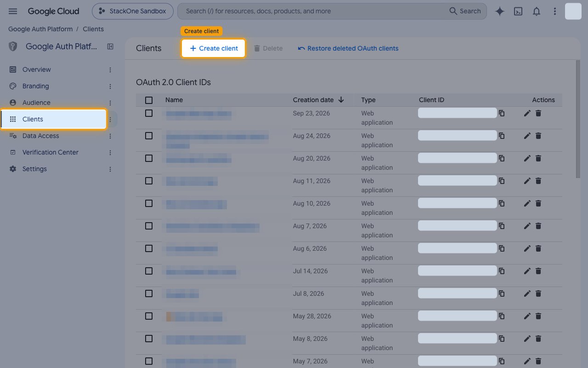The height and width of the screenshot is (368, 588).
Task: Select checkbox for Jul 14, 2026 client
Action: [x=149, y=271]
